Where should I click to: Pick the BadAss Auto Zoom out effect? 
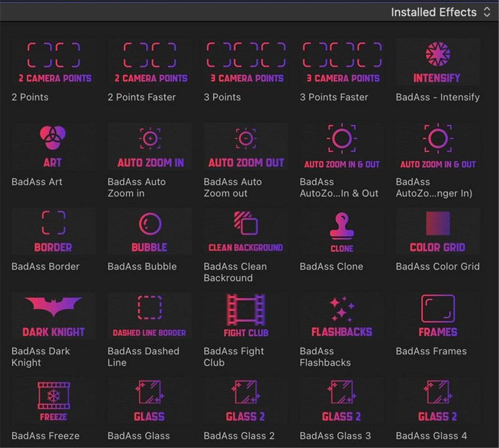pyautogui.click(x=246, y=147)
